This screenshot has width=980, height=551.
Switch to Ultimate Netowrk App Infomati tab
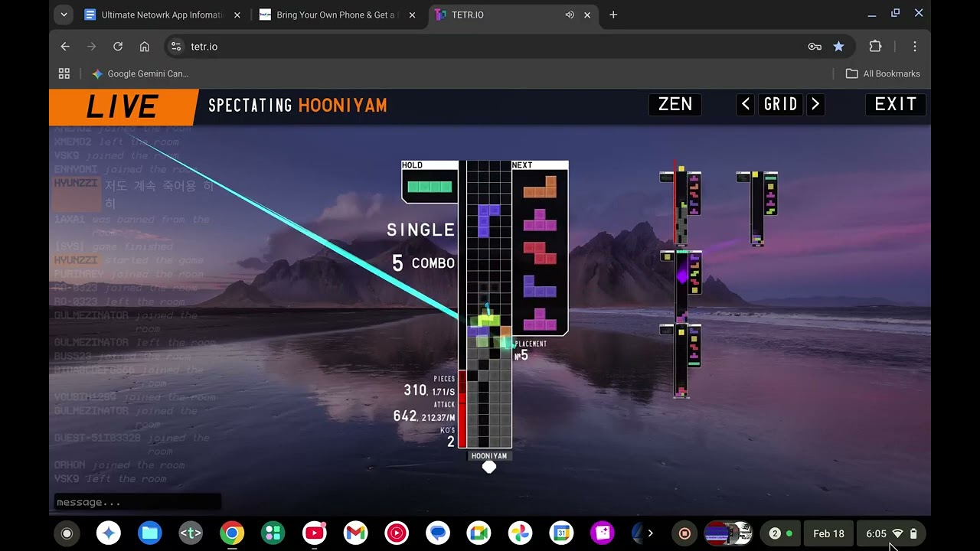[162, 15]
